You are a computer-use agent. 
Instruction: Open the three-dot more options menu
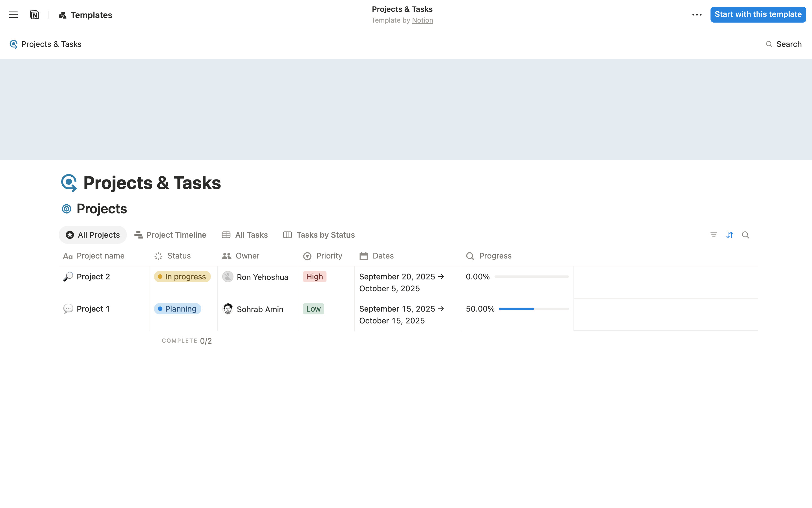pyautogui.click(x=697, y=15)
